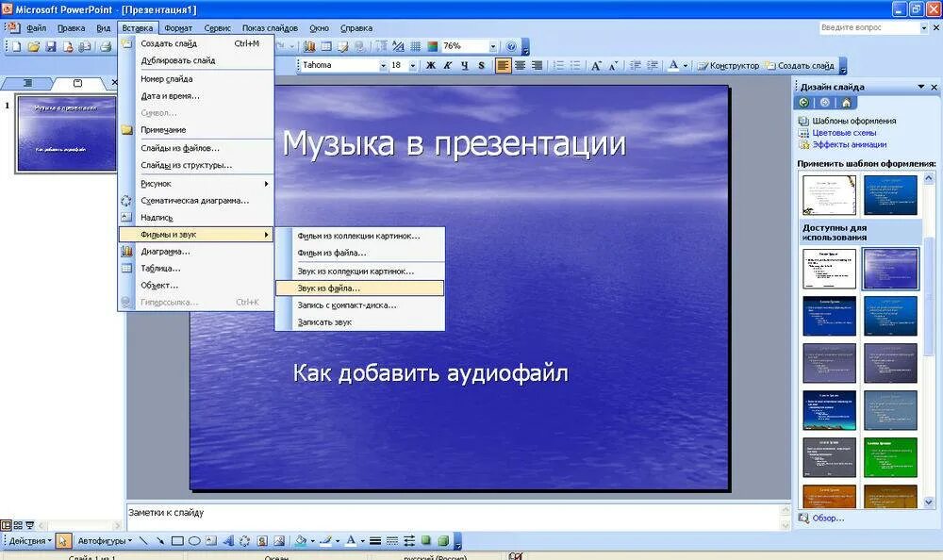Toggle italic formatting (К)
This screenshot has height=560, width=943.
click(447, 65)
